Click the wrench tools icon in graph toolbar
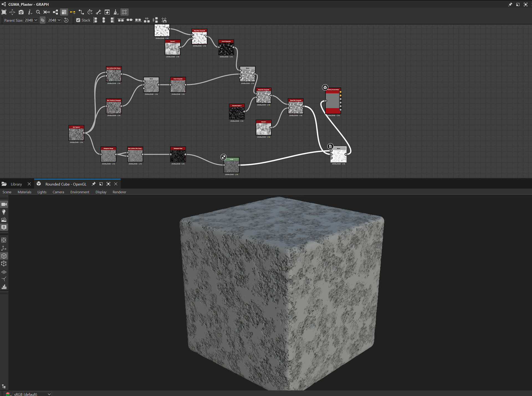This screenshot has height=396, width=532. click(x=98, y=12)
